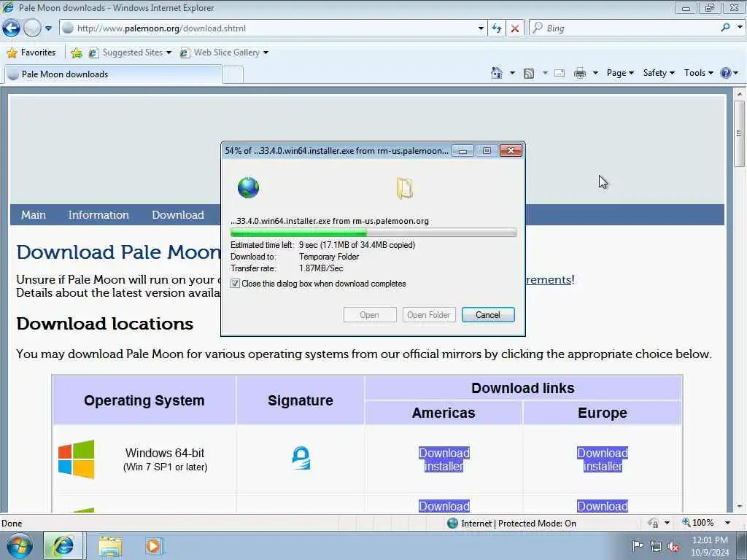Screen dimensions: 747x560
Task: Open a new blank tab
Action: click(x=233, y=75)
